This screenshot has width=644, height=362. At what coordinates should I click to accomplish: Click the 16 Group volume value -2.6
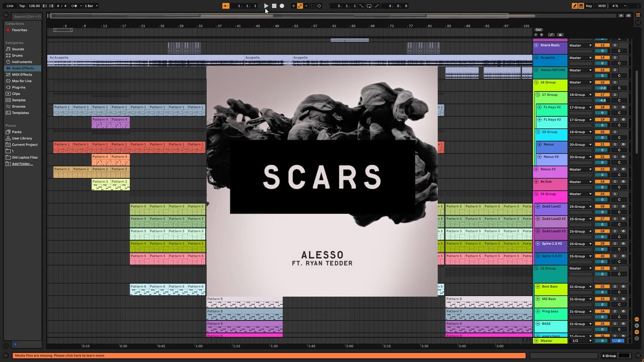pos(602,88)
